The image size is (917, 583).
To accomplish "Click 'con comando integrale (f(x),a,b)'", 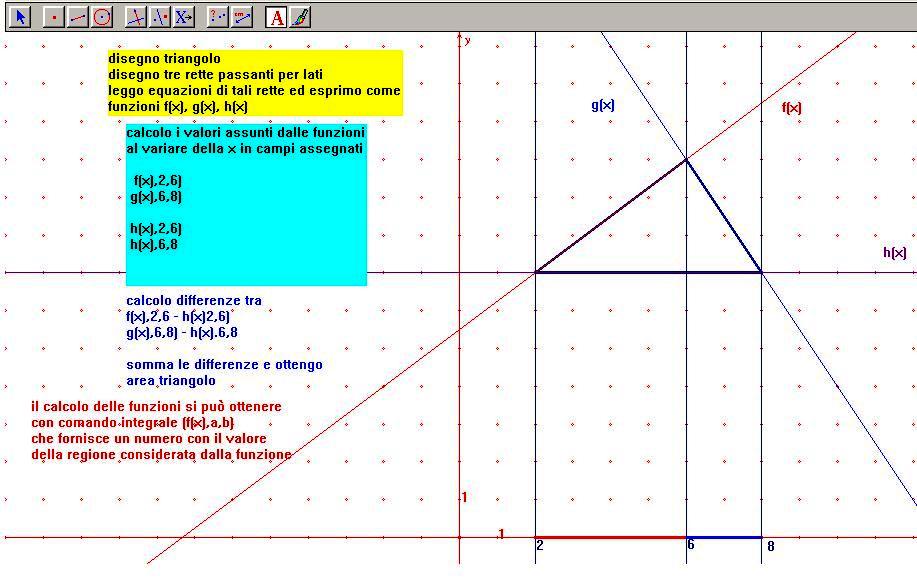I will coord(133,423).
